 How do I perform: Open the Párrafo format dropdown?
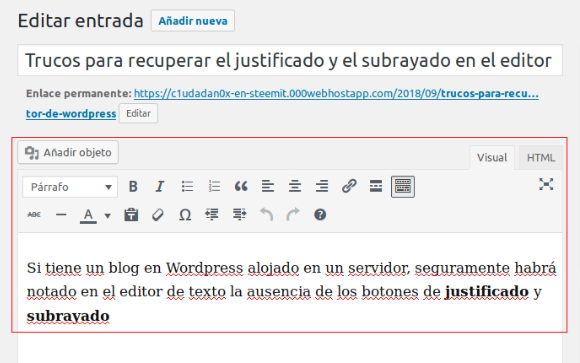[x=70, y=187]
